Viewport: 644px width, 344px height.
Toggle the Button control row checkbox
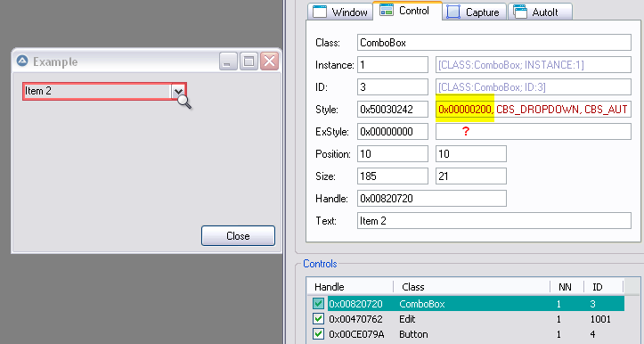pos(318,334)
